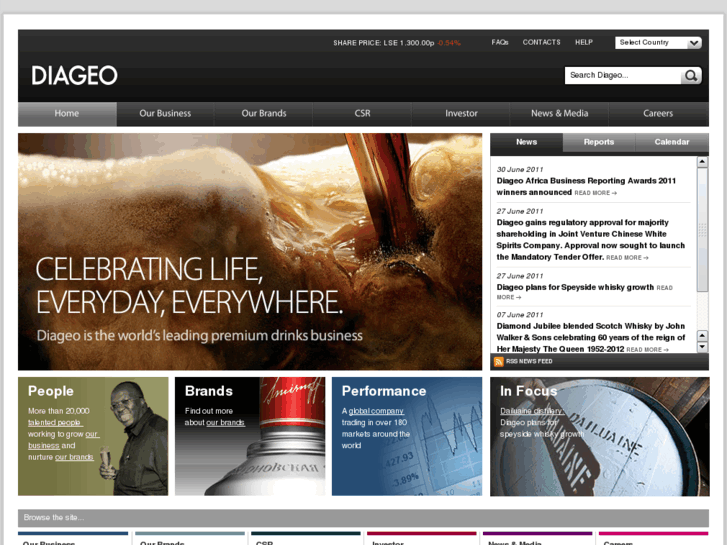Open the In Focus Dailuaine tile
The height and width of the screenshot is (545, 727).
coord(599,436)
